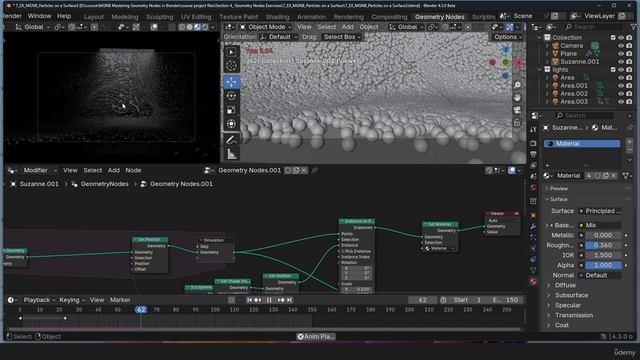Screen dimensions: 640x360
Task: Disable rendering of the Camera object
Action: (x=629, y=46)
